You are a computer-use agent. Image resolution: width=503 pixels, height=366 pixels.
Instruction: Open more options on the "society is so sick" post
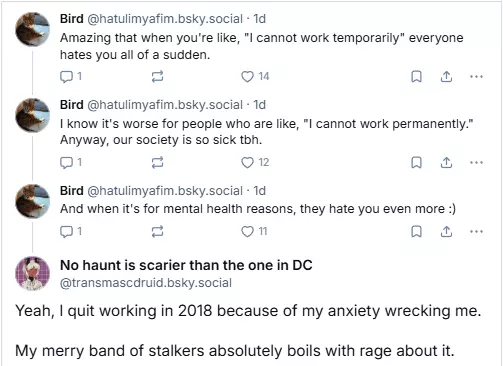pos(476,163)
